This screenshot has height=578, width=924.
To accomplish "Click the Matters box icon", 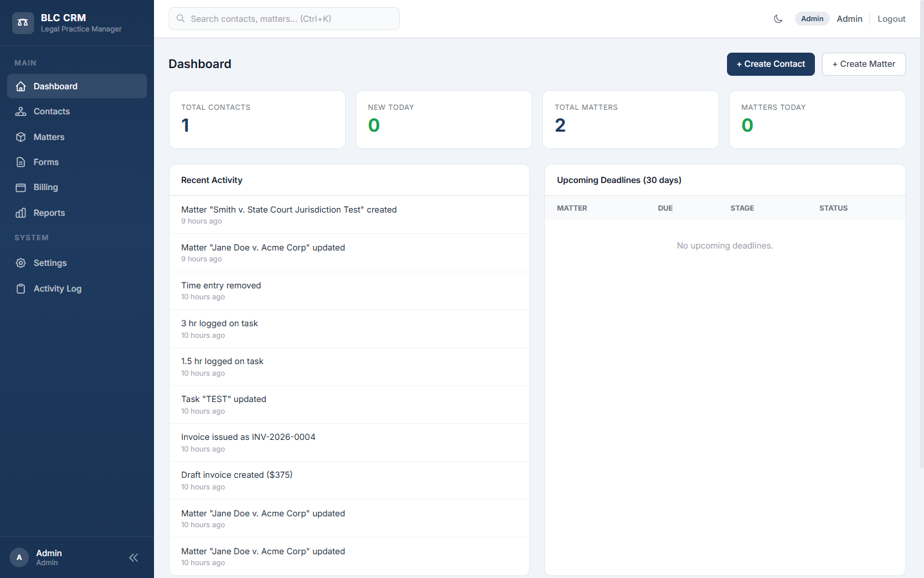I will point(21,137).
